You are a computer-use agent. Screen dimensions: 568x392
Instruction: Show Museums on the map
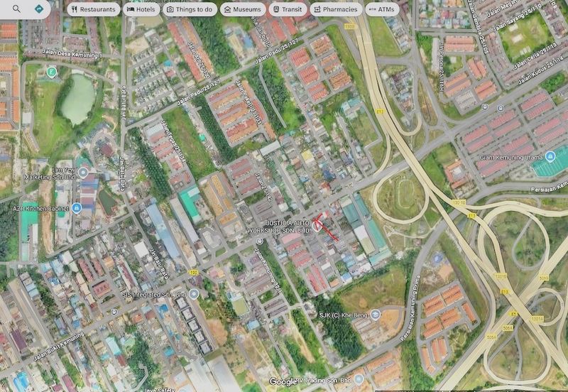point(242,9)
